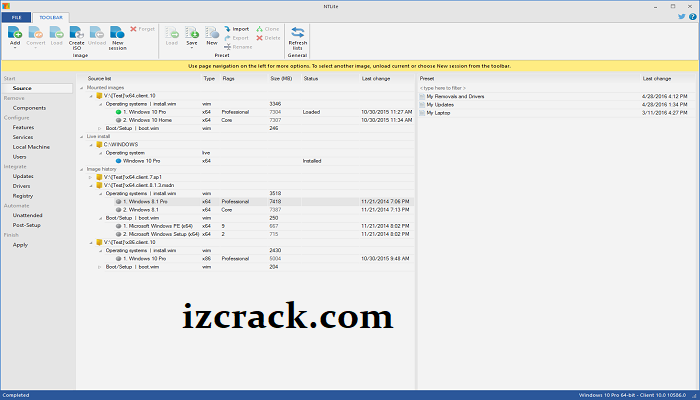Go to the Source page
This screenshot has height=400, width=700.
pos(37,88)
